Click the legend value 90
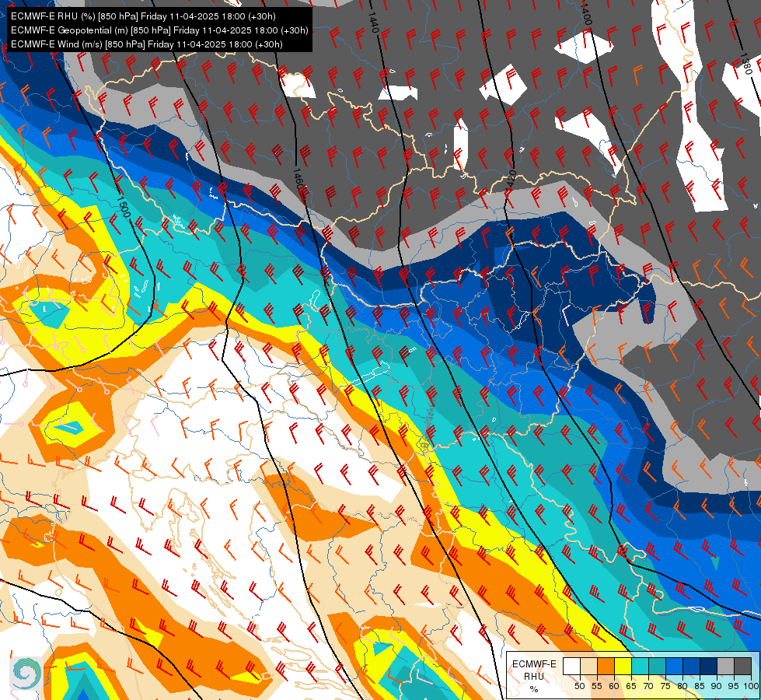761x700 pixels. (x=717, y=686)
